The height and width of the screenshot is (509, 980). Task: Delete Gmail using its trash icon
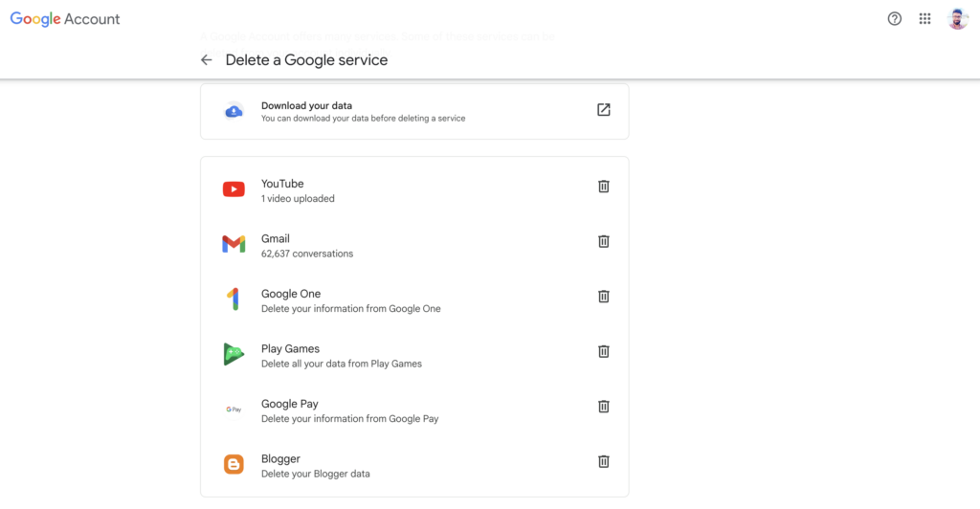pyautogui.click(x=603, y=241)
